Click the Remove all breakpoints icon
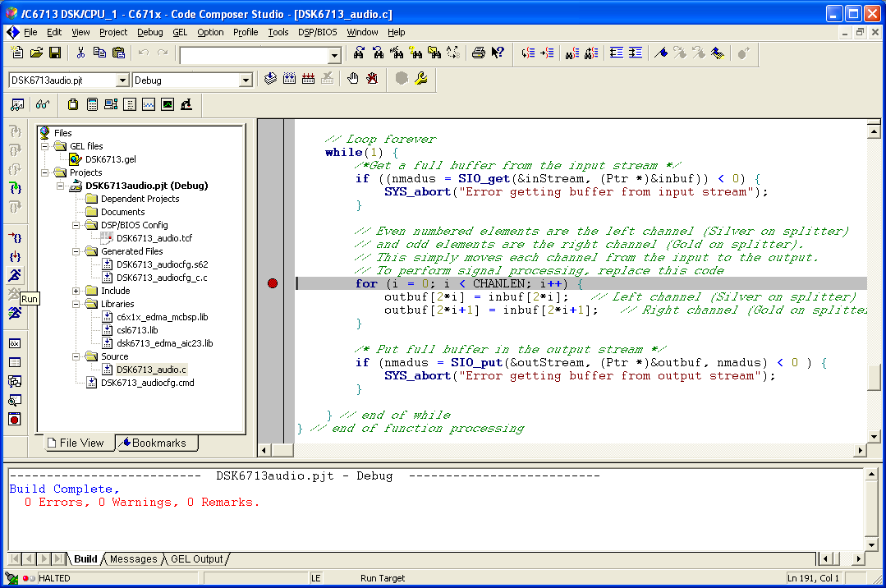 372,79
